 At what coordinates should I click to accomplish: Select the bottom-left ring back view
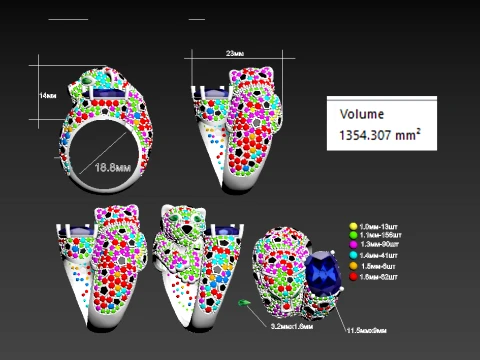pyautogui.click(x=102, y=268)
